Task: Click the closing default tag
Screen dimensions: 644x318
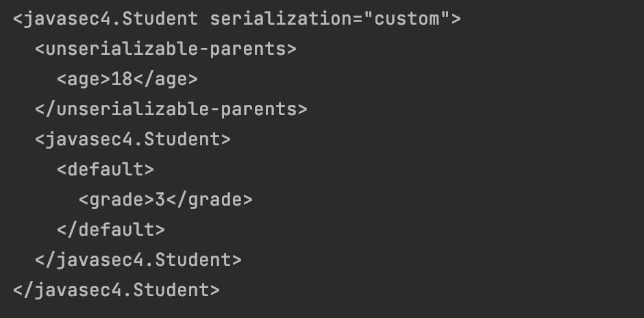Action: click(111, 230)
